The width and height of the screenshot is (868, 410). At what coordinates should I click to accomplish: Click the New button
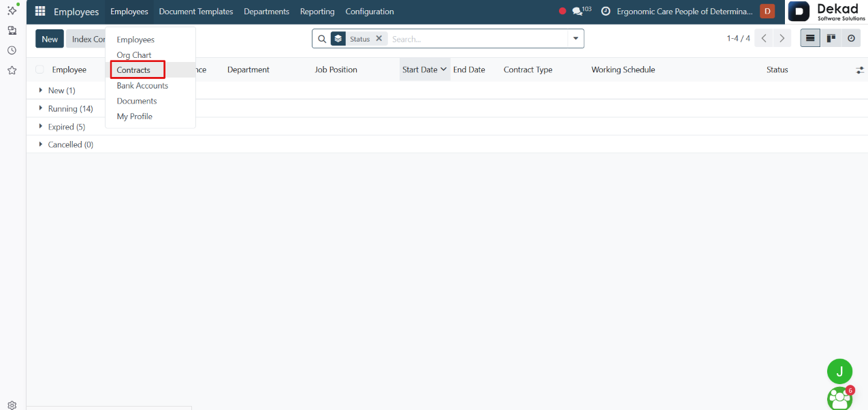(x=50, y=39)
